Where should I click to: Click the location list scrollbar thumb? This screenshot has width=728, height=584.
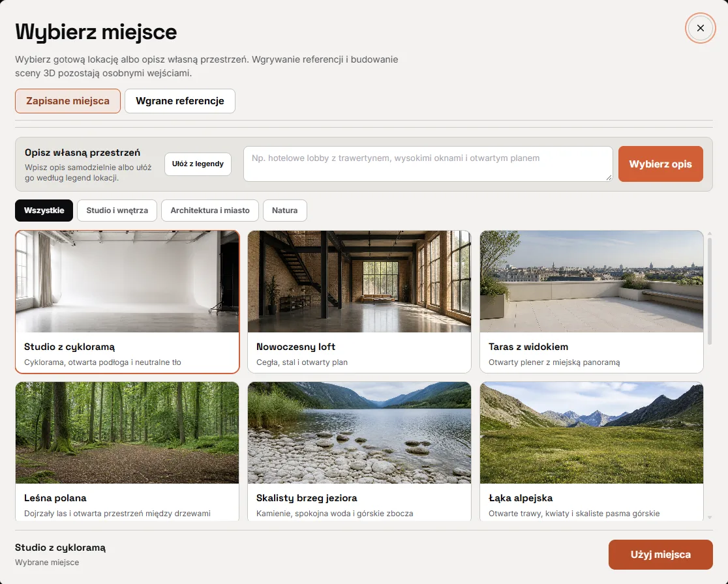(710, 291)
